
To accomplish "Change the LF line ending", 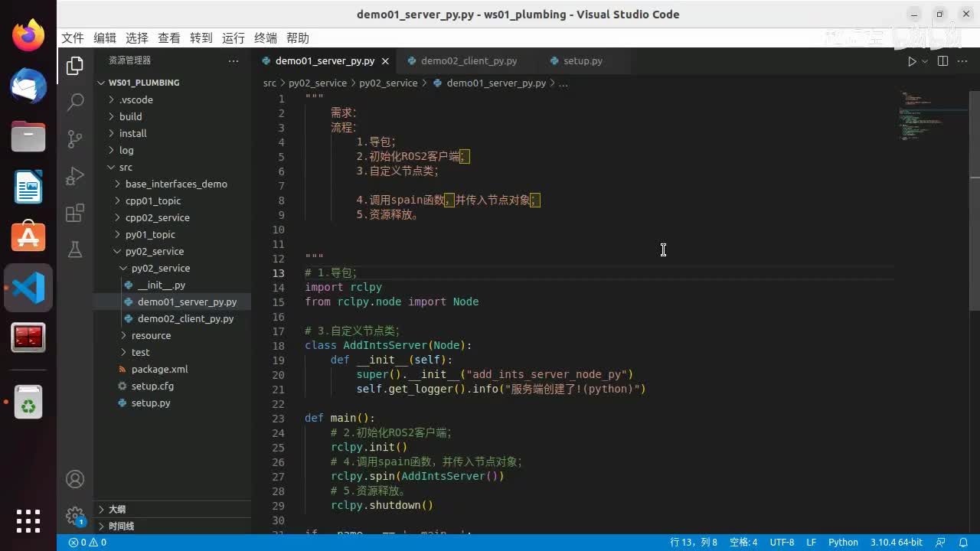I will [811, 542].
